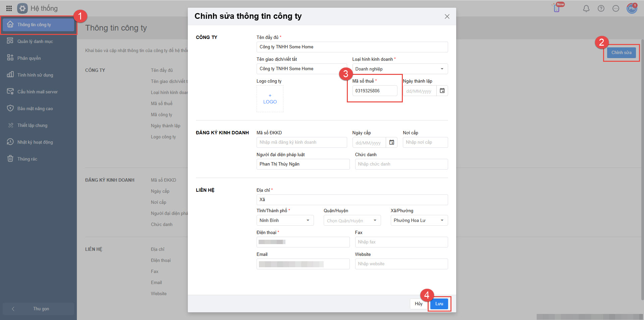The image size is (644, 320).
Task: Select Nhật ký hoạt động menu
Action: tap(35, 142)
